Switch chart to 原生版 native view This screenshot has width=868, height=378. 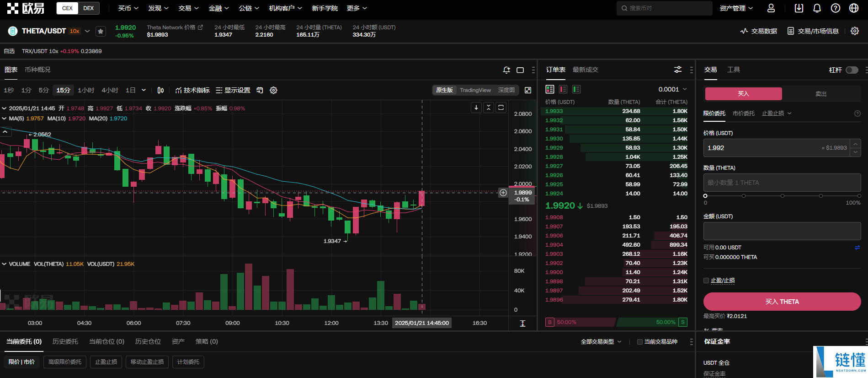coord(444,90)
